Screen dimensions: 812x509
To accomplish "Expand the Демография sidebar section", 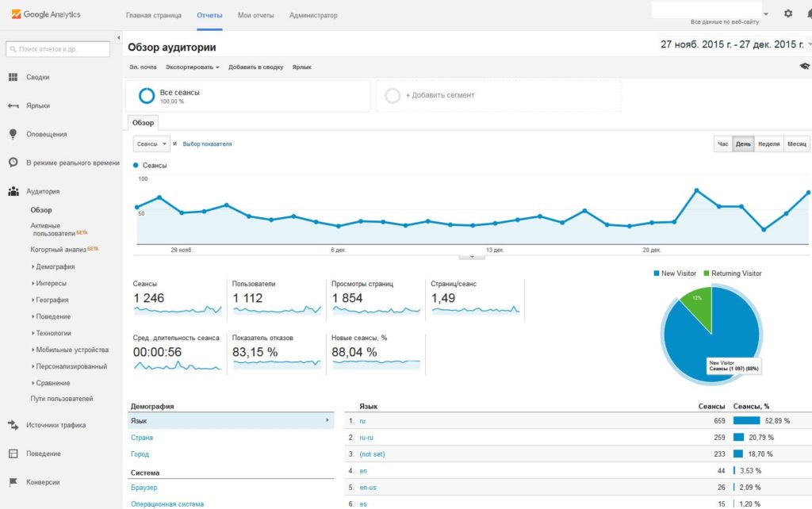I will click(x=53, y=266).
